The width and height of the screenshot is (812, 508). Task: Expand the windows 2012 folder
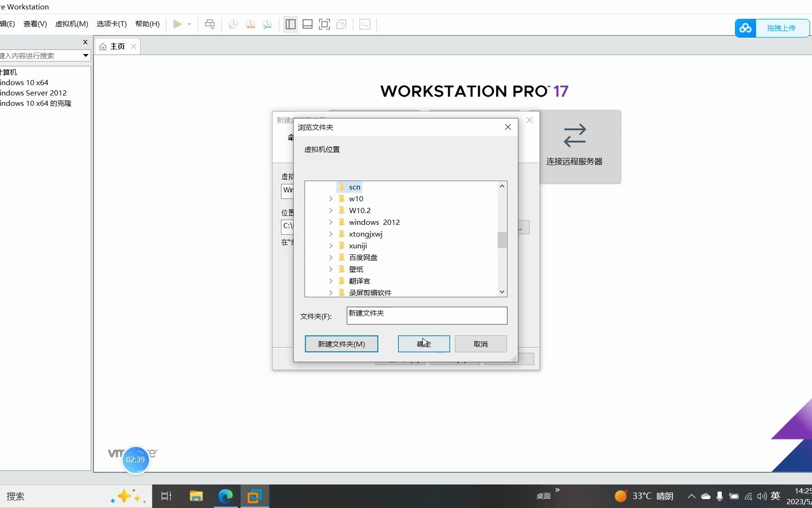click(x=331, y=222)
